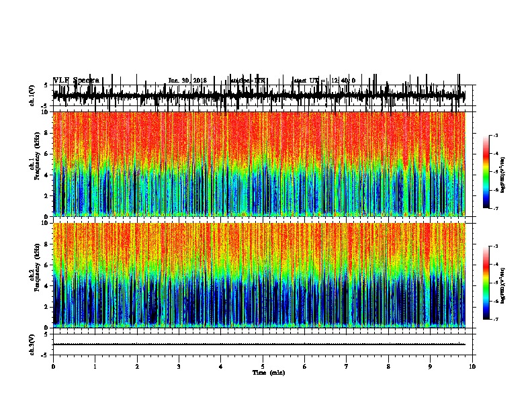Click the ch.2 spectrogram color scale bar

[486, 283]
